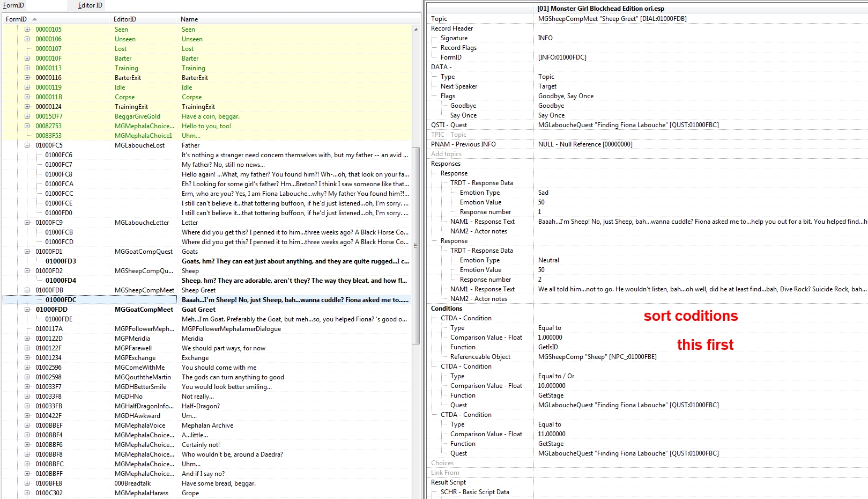Viewport: 868px width, 499px height.
Task: Select bold INFO record 01000FD3
Action: [207, 261]
